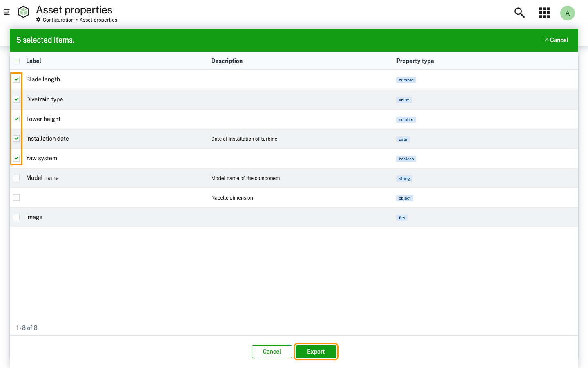Uncheck the Blade length checkbox
The width and height of the screenshot is (588, 368).
(x=16, y=79)
